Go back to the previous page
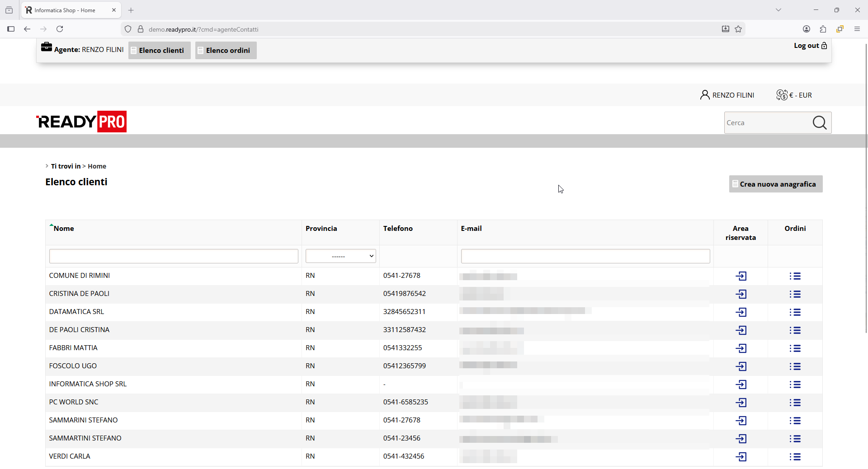 click(27, 29)
